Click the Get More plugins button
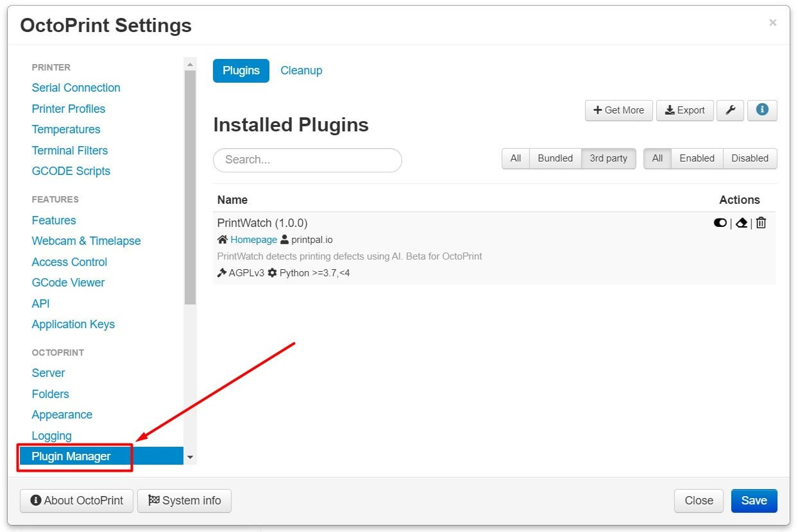 coord(619,110)
